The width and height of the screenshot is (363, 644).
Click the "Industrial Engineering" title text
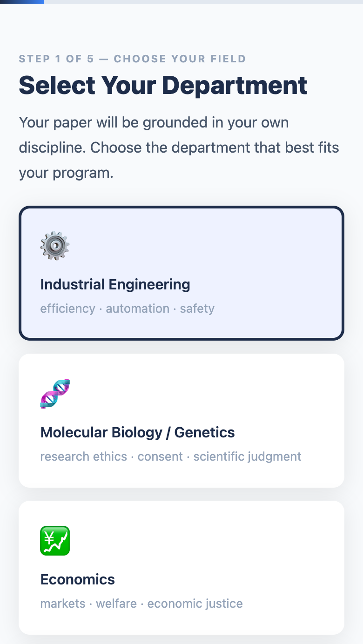[x=115, y=284]
